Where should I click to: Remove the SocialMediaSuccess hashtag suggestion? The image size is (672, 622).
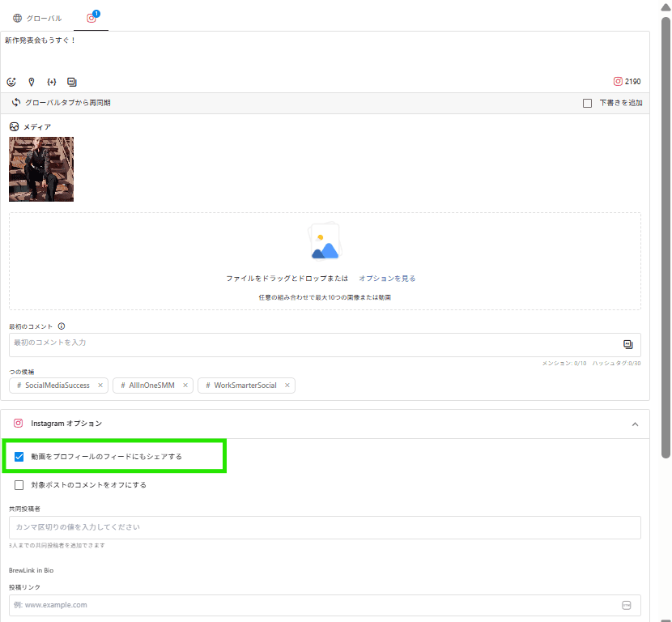[x=100, y=386]
